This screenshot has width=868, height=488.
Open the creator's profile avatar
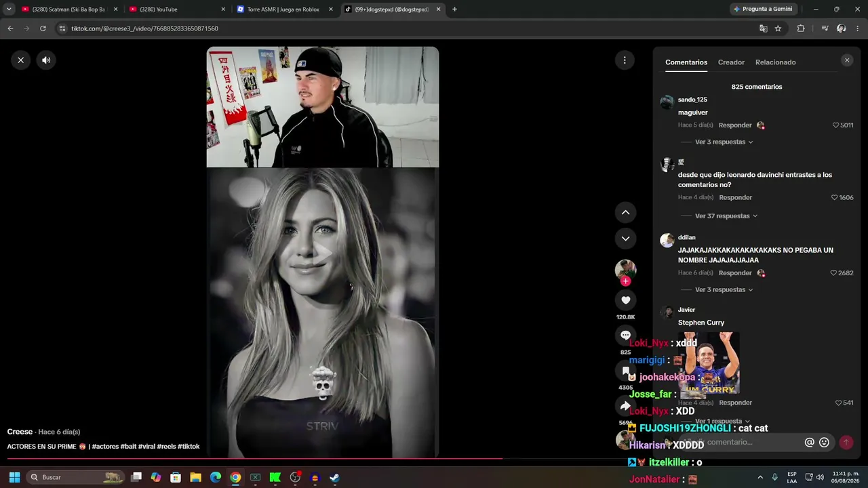tap(625, 269)
